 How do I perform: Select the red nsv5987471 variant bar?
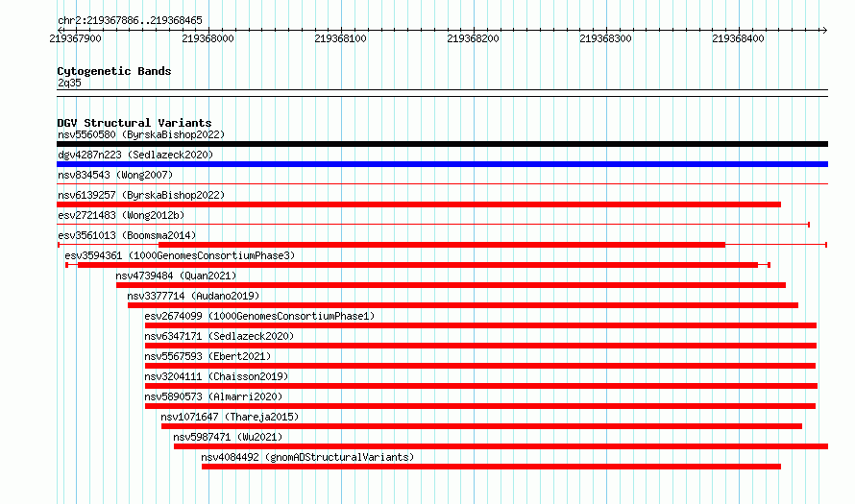pos(501,446)
